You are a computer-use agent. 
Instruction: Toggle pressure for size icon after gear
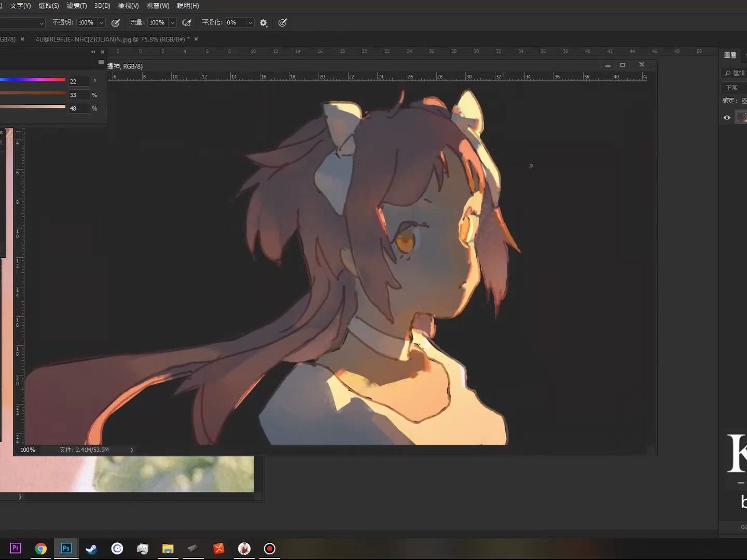click(283, 23)
